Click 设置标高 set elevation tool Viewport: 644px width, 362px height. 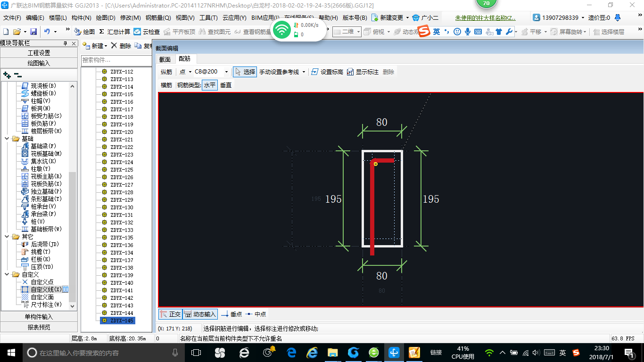click(x=327, y=72)
